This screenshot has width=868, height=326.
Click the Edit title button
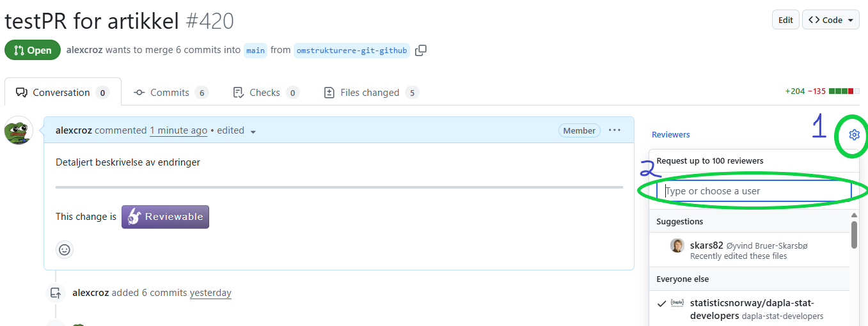[785, 20]
